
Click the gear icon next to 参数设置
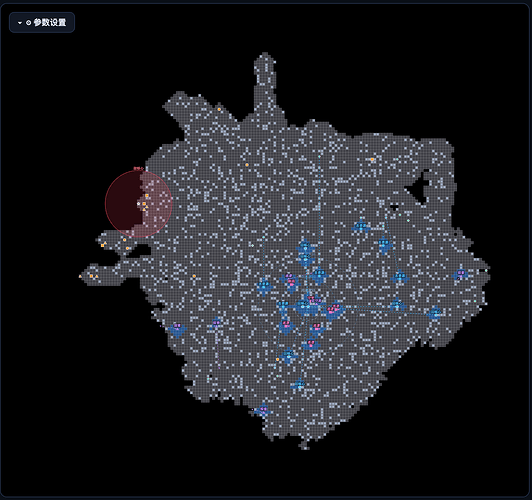click(28, 23)
